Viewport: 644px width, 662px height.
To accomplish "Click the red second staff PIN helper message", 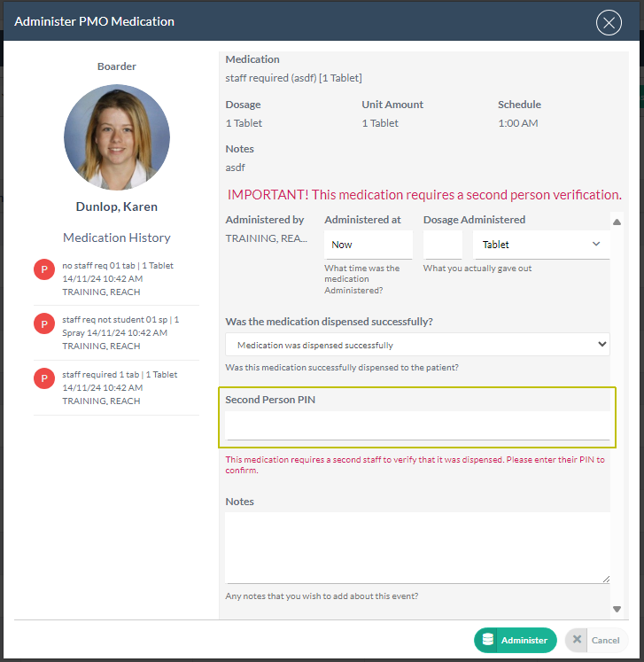I will coord(415,465).
